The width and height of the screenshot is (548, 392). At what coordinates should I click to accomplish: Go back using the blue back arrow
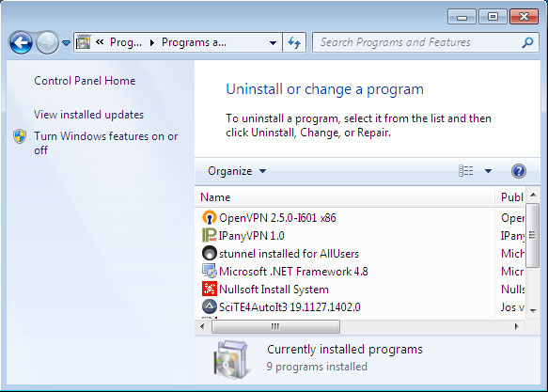21,42
